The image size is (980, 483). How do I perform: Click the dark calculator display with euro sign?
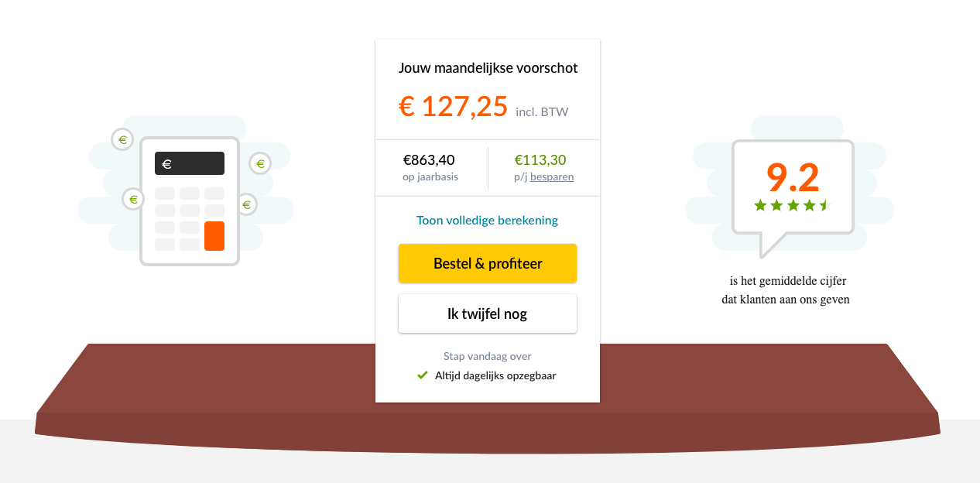coord(190,163)
